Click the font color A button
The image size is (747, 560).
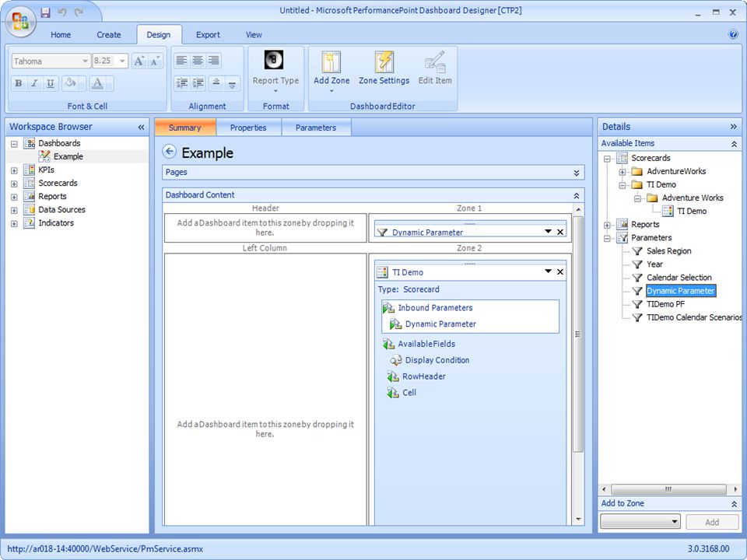pyautogui.click(x=98, y=83)
